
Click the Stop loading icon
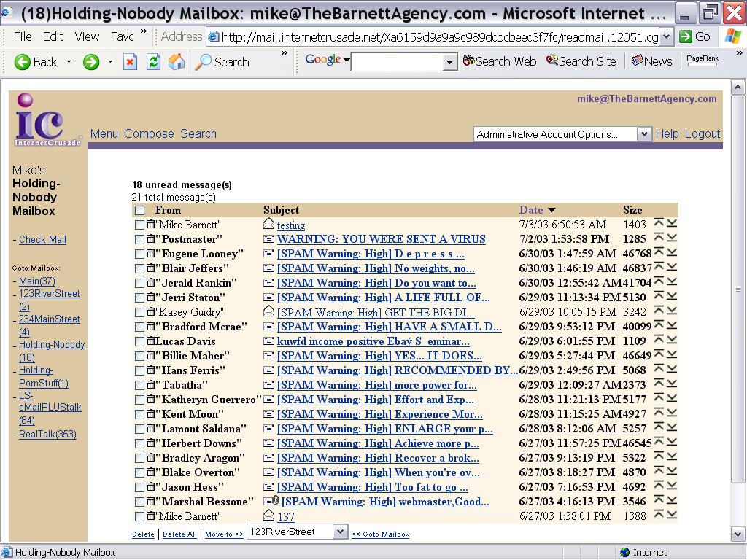tap(130, 62)
